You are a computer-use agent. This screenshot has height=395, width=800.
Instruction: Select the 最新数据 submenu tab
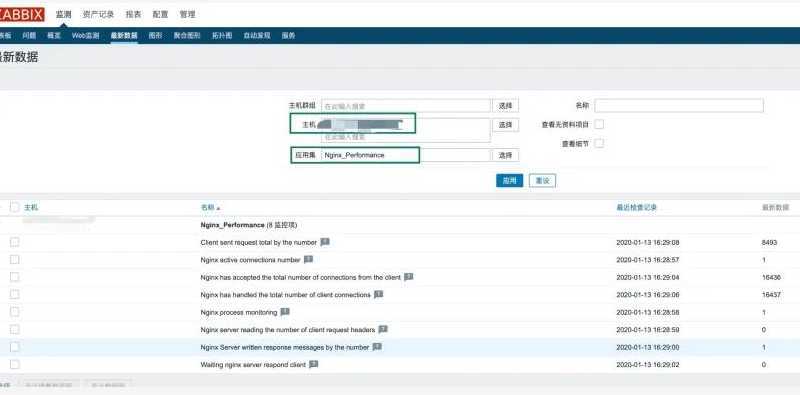click(x=124, y=36)
